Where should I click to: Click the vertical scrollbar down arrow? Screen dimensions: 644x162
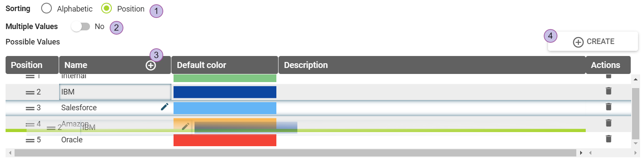[636, 143]
